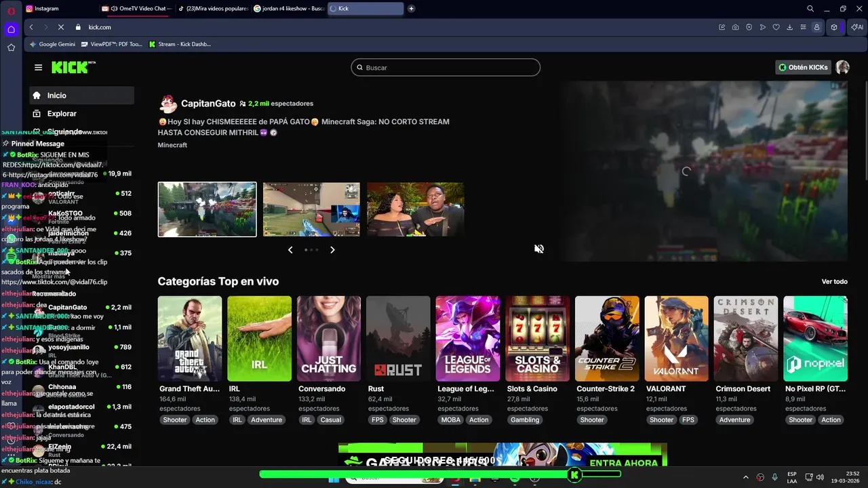This screenshot has height=488, width=868.
Task: Switch to the Instagram tab
Action: click(59, 9)
